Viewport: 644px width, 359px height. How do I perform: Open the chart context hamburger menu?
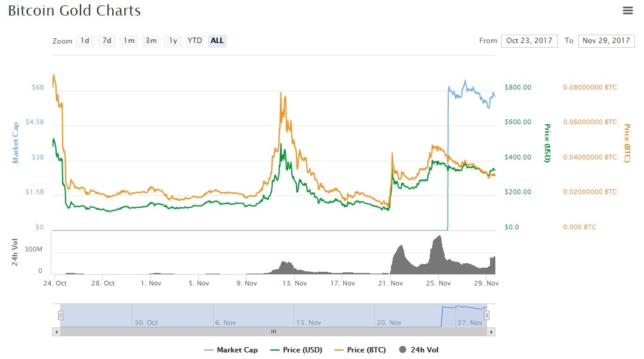[627, 10]
